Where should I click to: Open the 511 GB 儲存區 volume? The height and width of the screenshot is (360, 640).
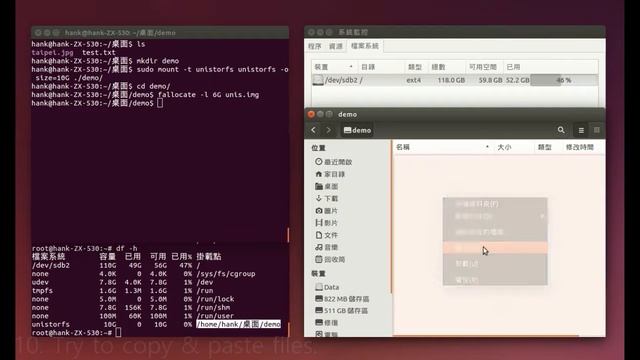point(341,311)
